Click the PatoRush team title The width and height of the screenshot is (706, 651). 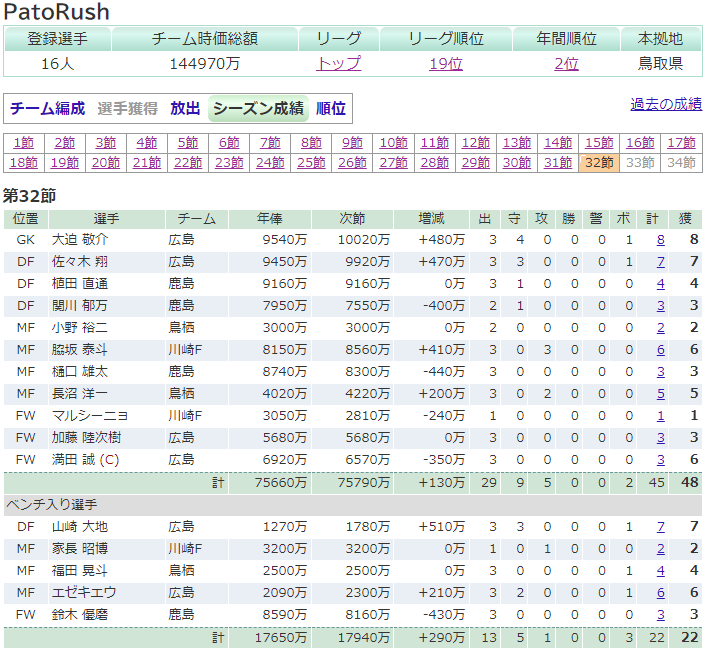pyautogui.click(x=57, y=12)
